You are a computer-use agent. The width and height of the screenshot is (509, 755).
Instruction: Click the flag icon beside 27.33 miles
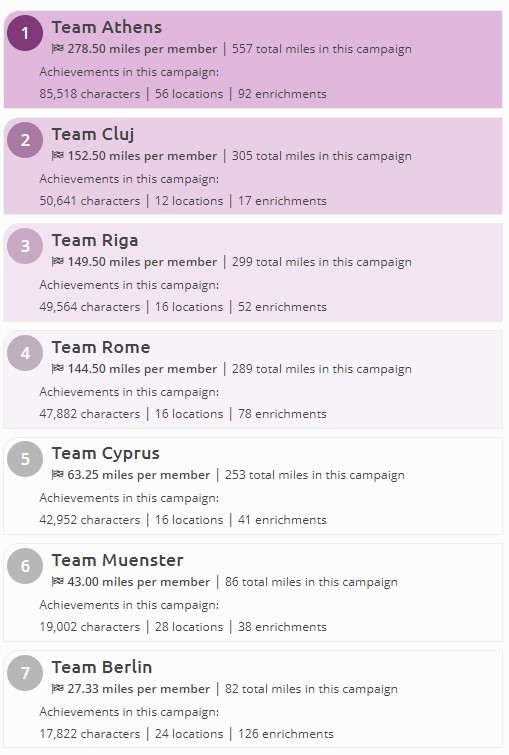click(x=57, y=688)
